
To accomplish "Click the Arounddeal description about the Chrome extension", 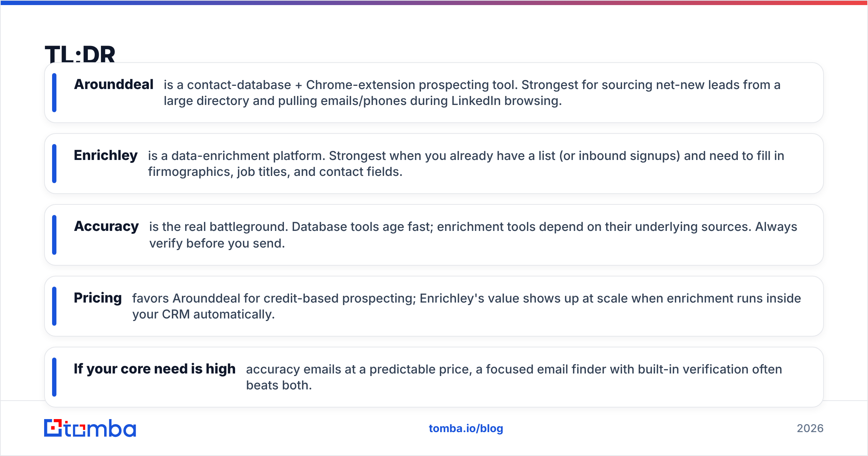I will [x=472, y=93].
